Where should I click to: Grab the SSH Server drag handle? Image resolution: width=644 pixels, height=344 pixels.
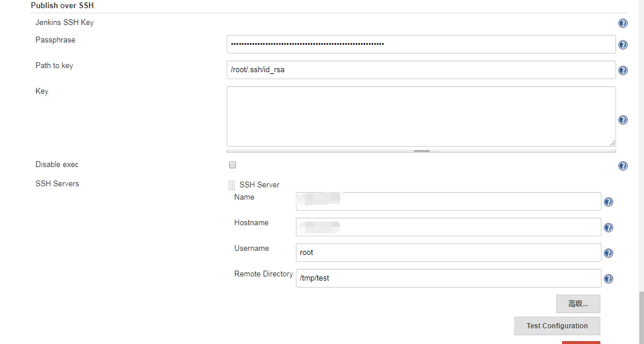coord(232,185)
